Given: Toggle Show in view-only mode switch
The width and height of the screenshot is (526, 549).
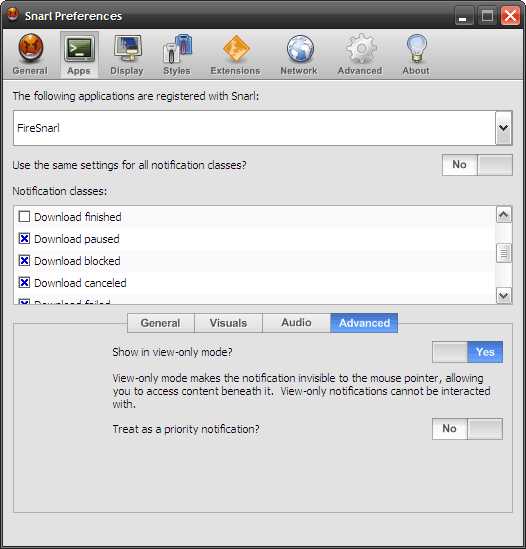Looking at the screenshot, I should click(468, 352).
